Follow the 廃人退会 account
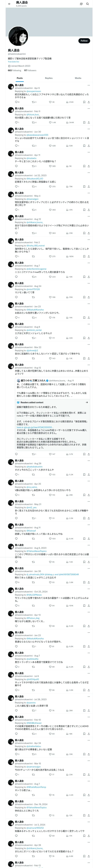This screenshot has width=98, height=868. (84, 41)
